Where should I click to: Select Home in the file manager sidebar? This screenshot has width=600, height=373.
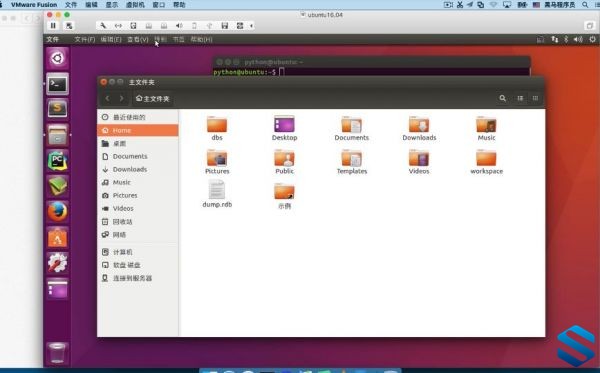click(x=138, y=130)
